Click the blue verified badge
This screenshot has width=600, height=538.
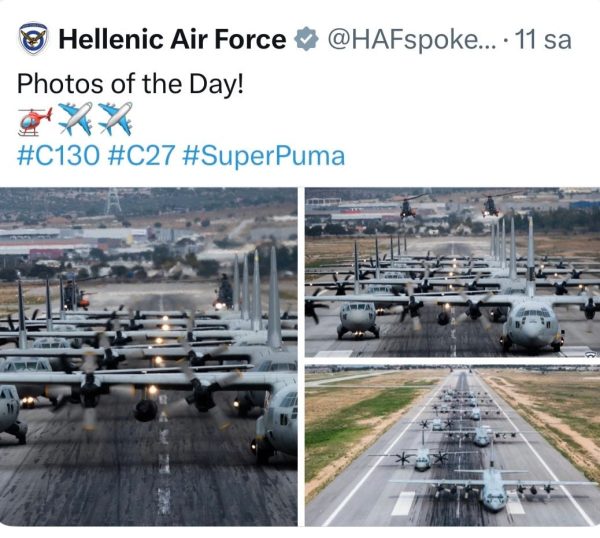305,40
